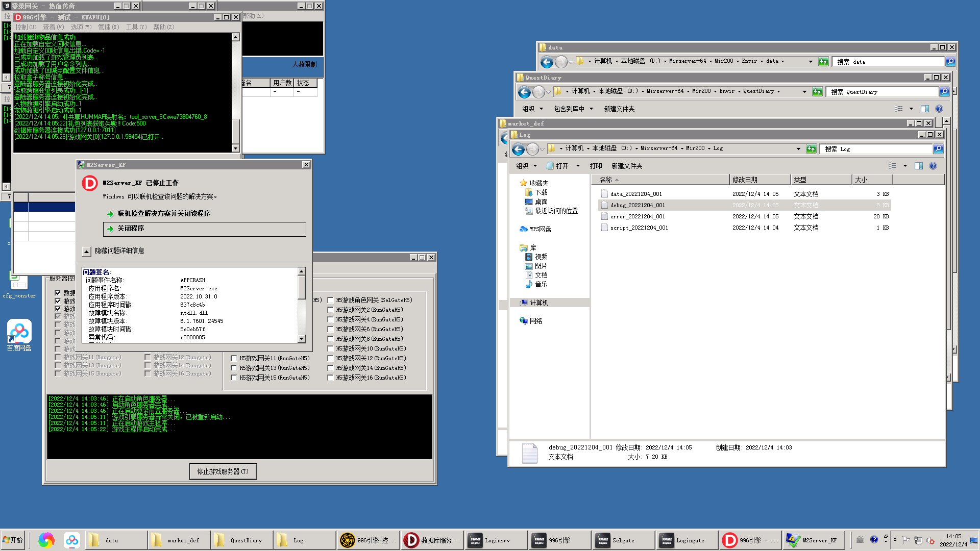Click refresh icon in QuestDiary address bar
This screenshot has width=980, height=551.
coord(817,92)
